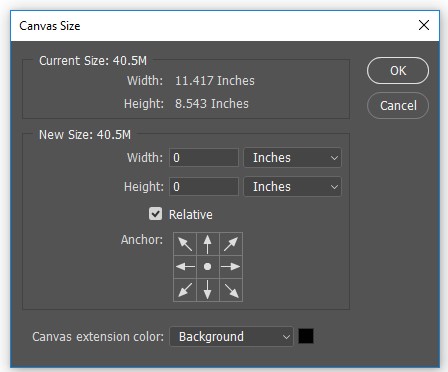Click the '11.417 Inches' current width value
The height and width of the screenshot is (372, 448).
215,81
